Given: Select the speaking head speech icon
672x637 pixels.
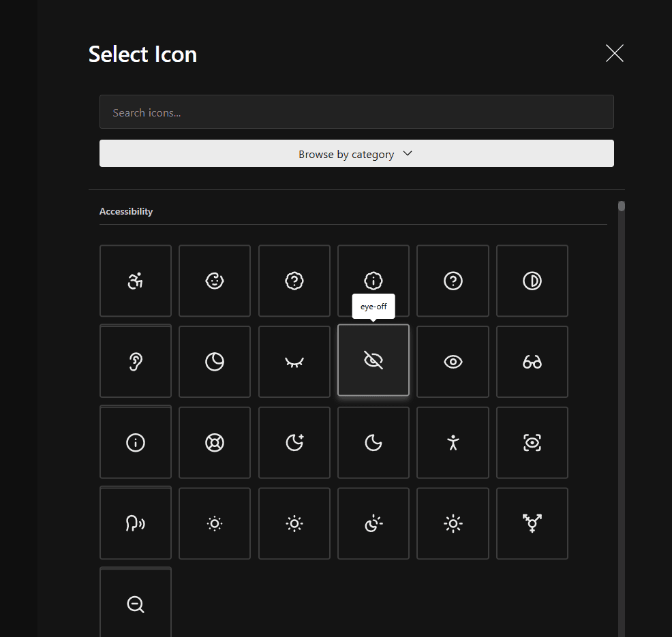Looking at the screenshot, I should 136,523.
